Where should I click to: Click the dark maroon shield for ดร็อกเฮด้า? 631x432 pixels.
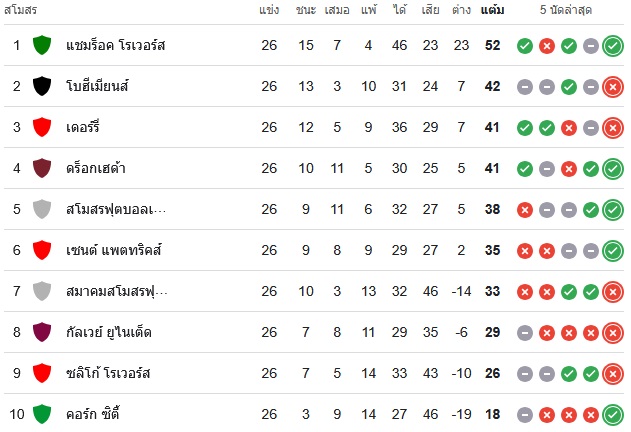coord(42,168)
